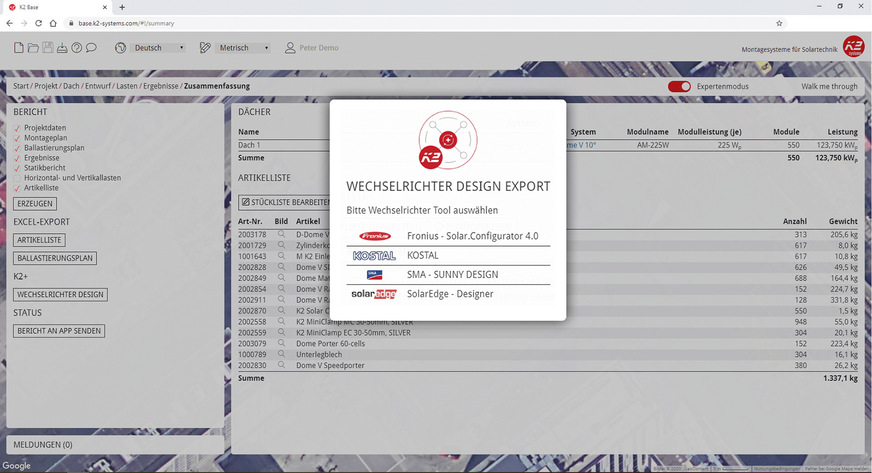Click magnifier image icon for article 2003178
872x473 pixels.
[x=282, y=234]
